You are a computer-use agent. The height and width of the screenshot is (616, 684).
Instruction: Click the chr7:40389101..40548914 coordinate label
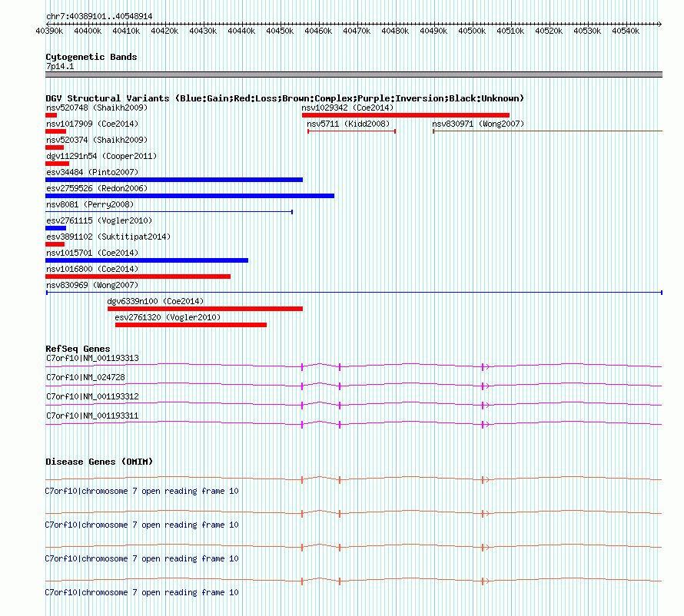click(x=99, y=17)
